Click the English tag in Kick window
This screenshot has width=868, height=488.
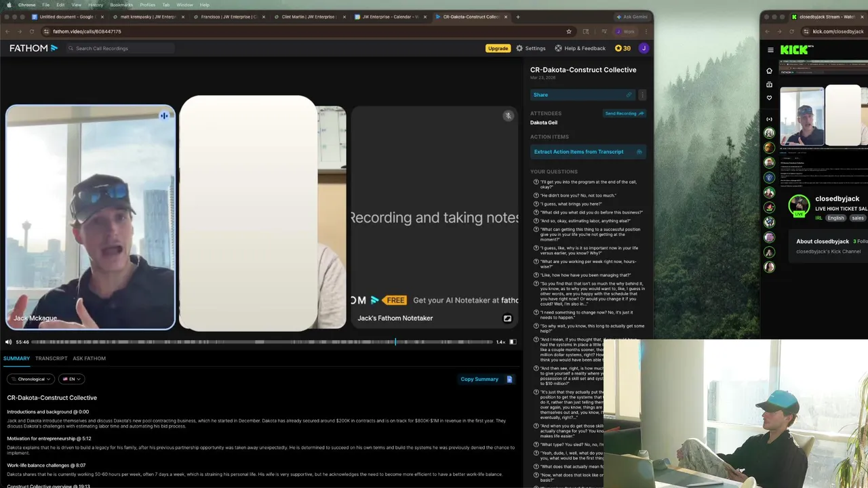[x=835, y=218]
